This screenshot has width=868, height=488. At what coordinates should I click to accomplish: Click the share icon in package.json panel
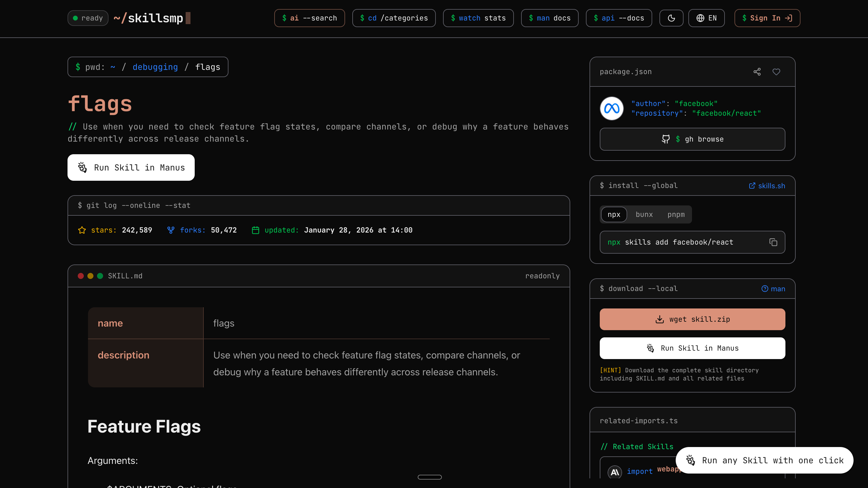coord(757,72)
